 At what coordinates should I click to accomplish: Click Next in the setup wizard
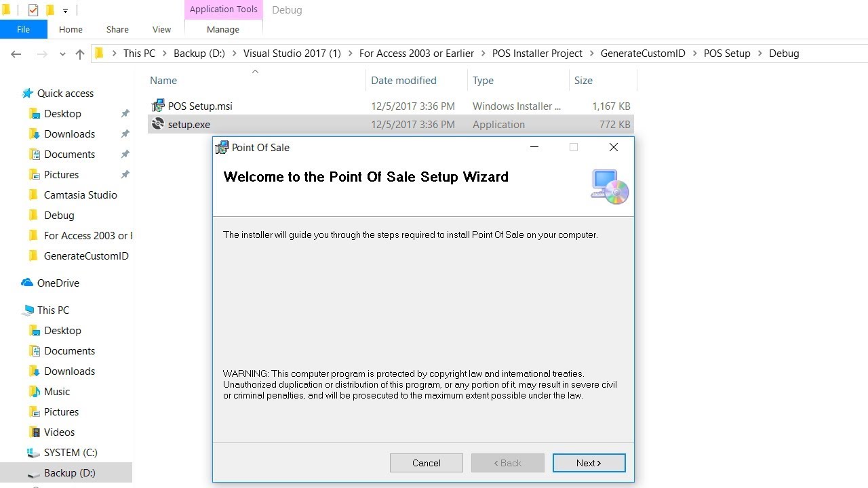589,463
